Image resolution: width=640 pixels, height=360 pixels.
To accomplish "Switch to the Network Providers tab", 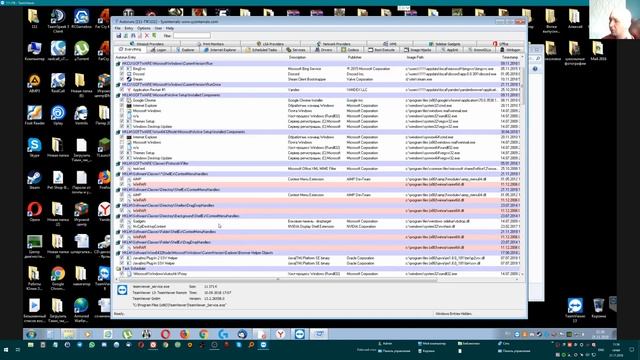I will (x=333, y=44).
